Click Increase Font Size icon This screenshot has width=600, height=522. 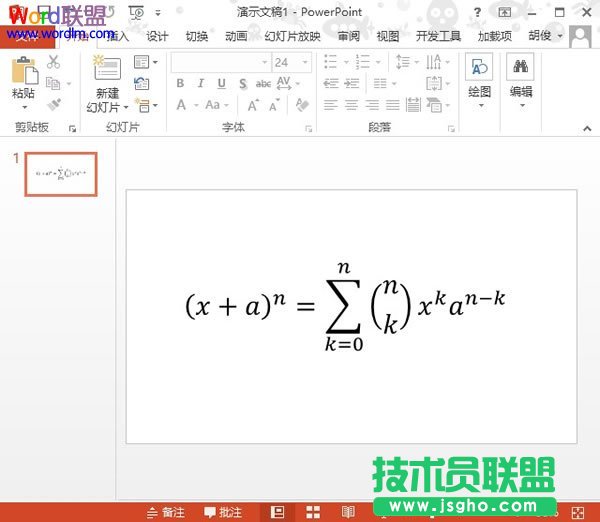pyautogui.click(x=253, y=105)
